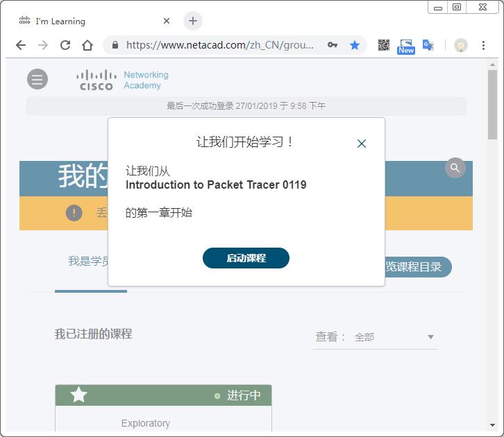Open saved password key icon

click(x=333, y=45)
